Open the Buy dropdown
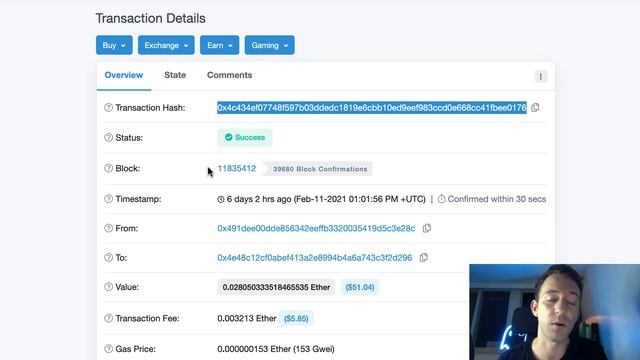Image resolution: width=640 pixels, height=360 pixels. pyautogui.click(x=114, y=45)
